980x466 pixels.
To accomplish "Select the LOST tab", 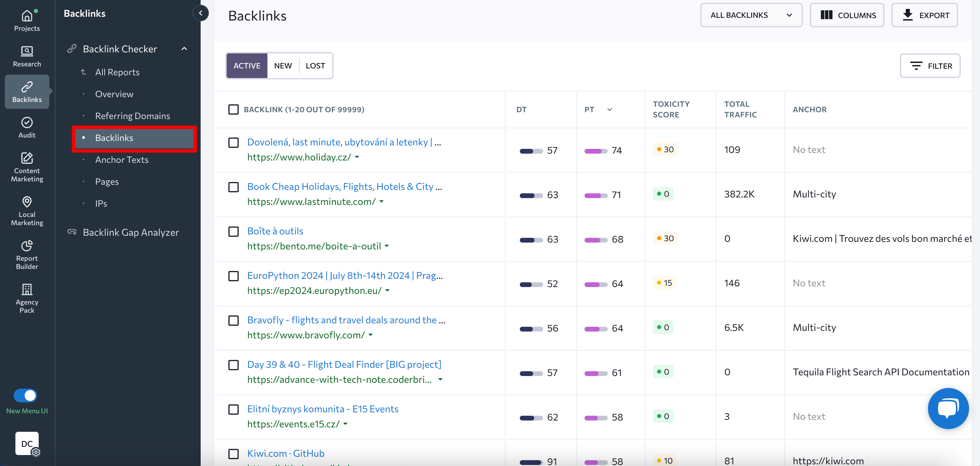I will pos(315,66).
